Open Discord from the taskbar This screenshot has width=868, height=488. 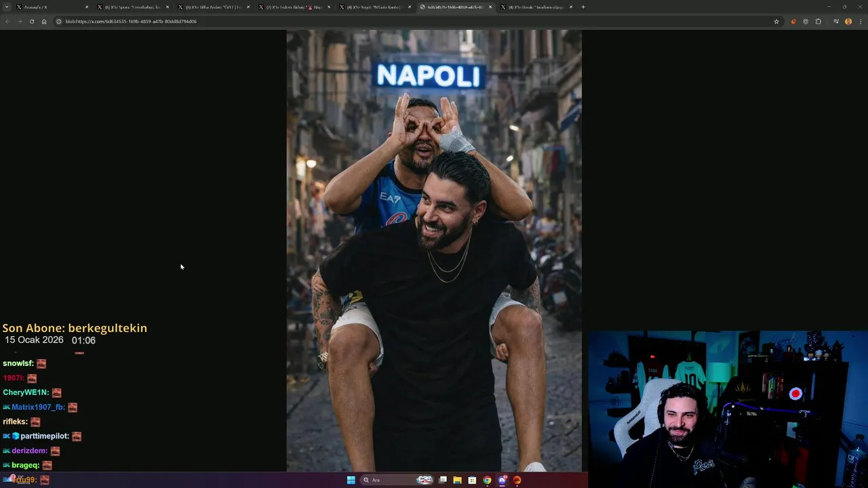coord(502,480)
